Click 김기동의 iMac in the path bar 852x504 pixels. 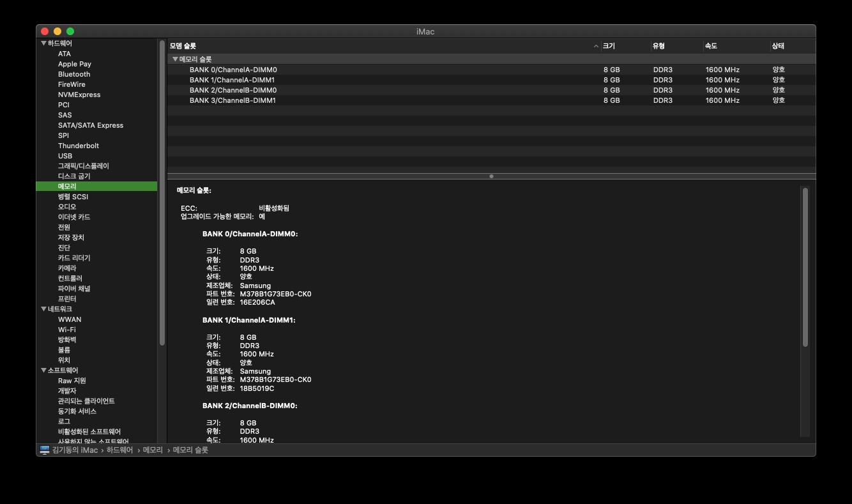coord(75,450)
